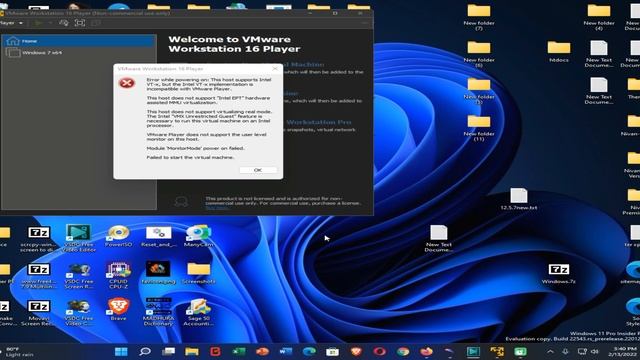This screenshot has width=640, height=360.
Task: Click the Buy now link in VMware
Action: pos(217,208)
